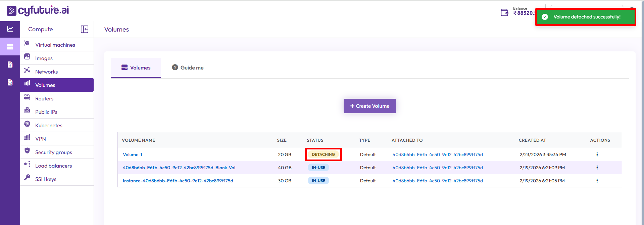This screenshot has height=225, width=644.
Task: Select the Compute server icon in left rail
Action: click(10, 47)
